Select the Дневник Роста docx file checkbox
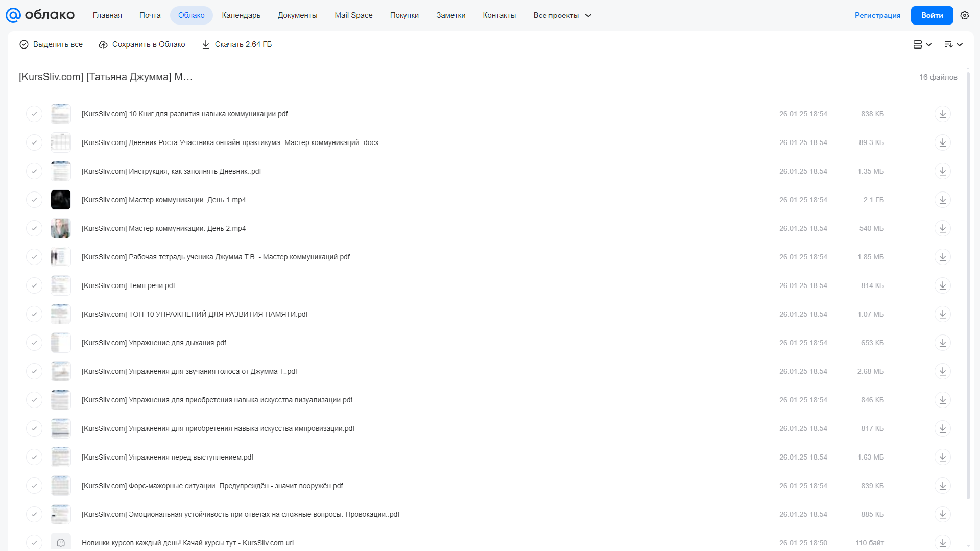 [x=34, y=142]
